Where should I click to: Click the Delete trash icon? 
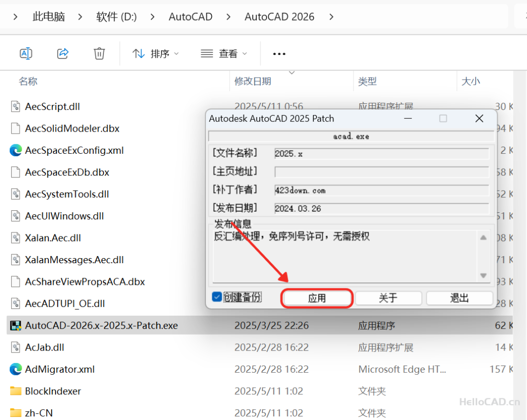pos(99,53)
